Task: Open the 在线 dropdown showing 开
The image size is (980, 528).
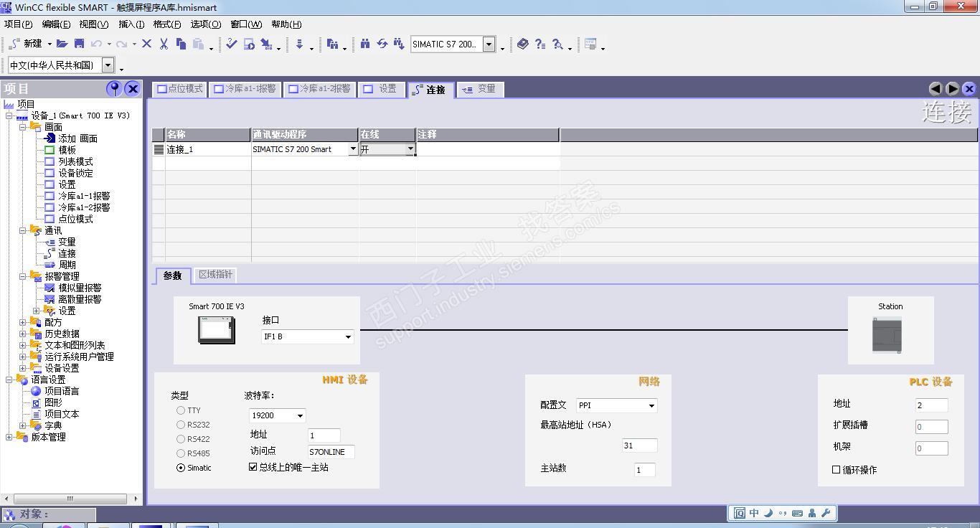Action: (410, 149)
